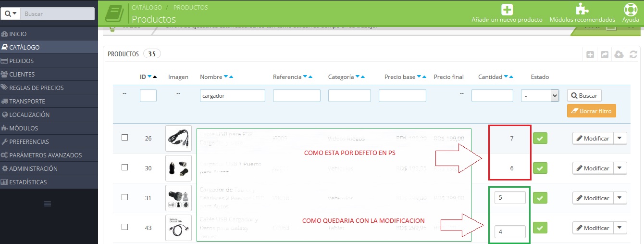Viewport: 644px width, 244px height.
Task: Select checkbox for product ID 30
Action: click(x=125, y=167)
